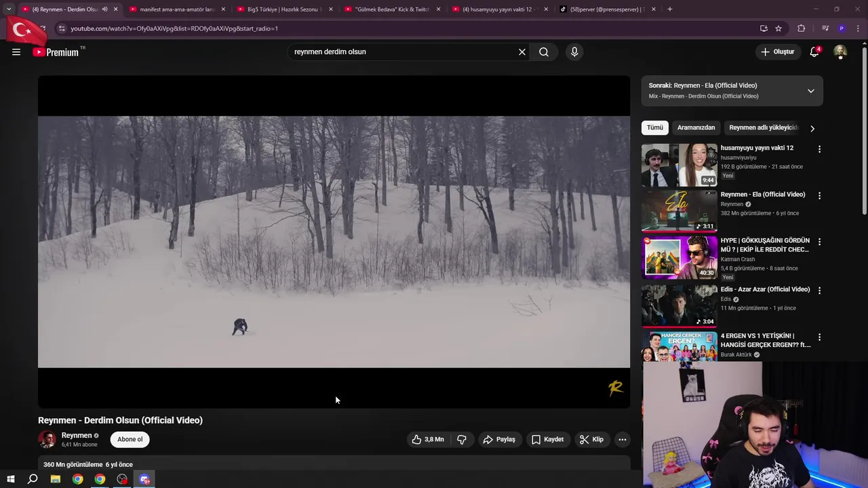The image size is (868, 488).
Task: Bookmark this page with star icon
Action: click(x=778, y=28)
